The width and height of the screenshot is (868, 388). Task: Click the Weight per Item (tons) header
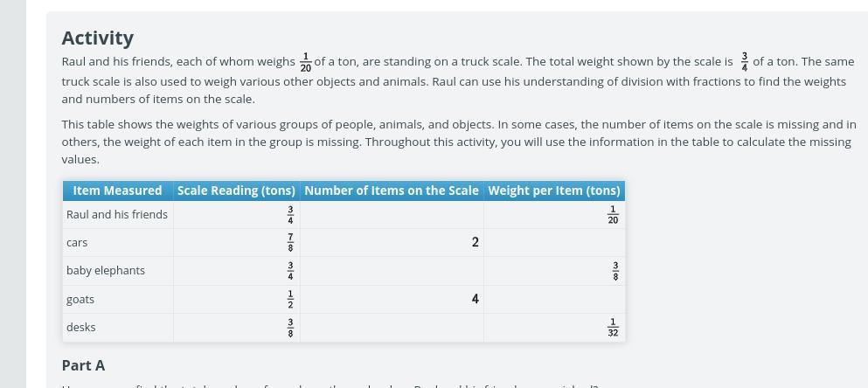point(554,191)
